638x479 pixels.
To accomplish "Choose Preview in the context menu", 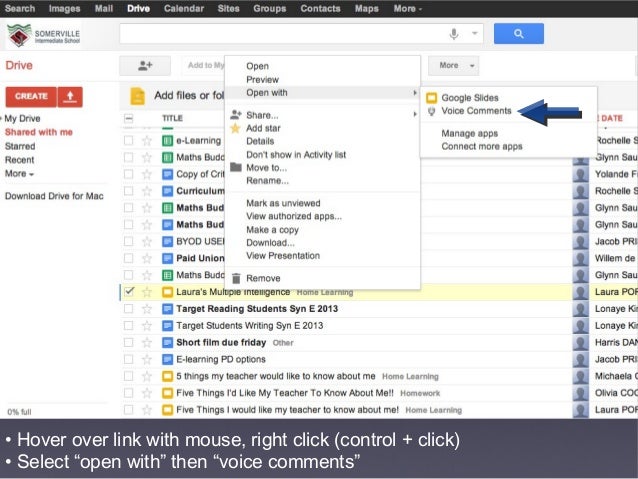I will pyautogui.click(x=262, y=79).
